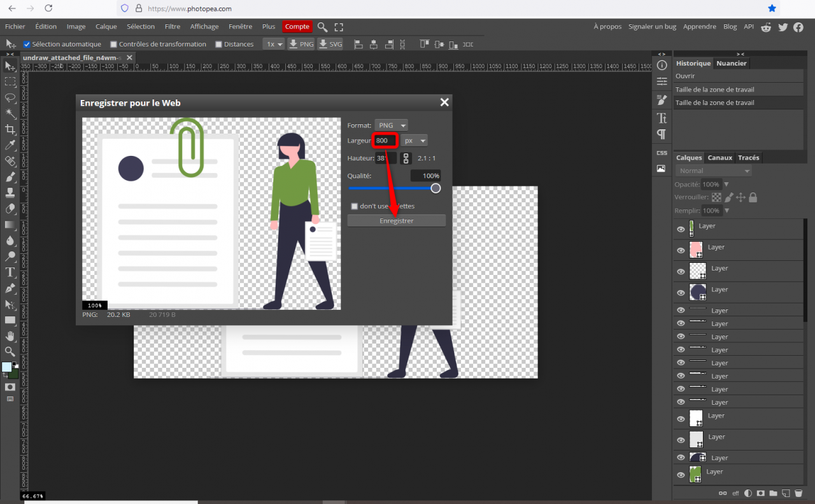This screenshot has height=504, width=815.
Task: Enable Contrôles de transformation checkbox
Action: click(113, 45)
